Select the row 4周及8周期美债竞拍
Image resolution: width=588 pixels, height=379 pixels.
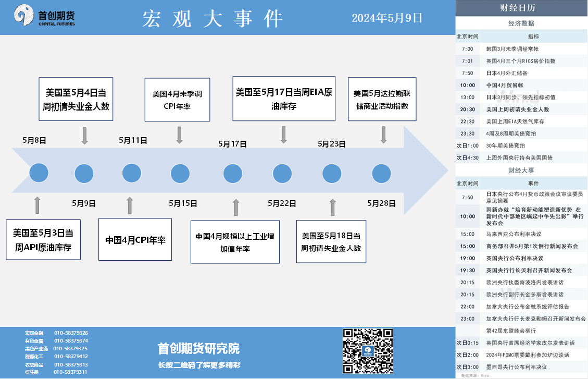(x=521, y=133)
